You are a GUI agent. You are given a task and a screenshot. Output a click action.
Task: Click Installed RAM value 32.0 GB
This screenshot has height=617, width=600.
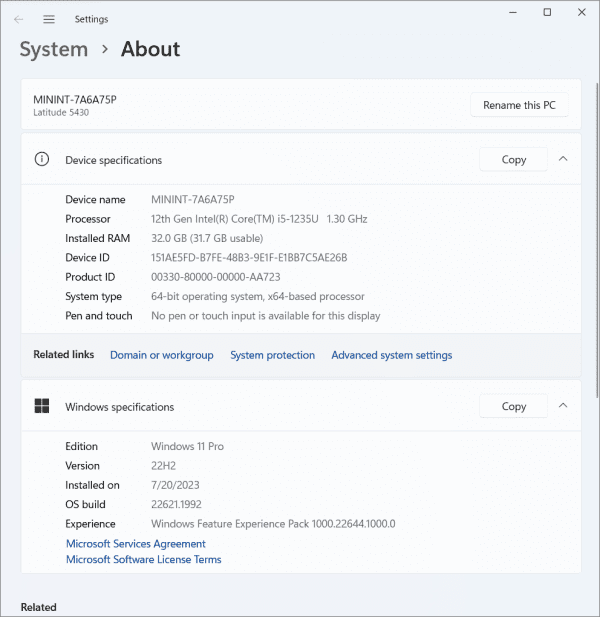207,238
